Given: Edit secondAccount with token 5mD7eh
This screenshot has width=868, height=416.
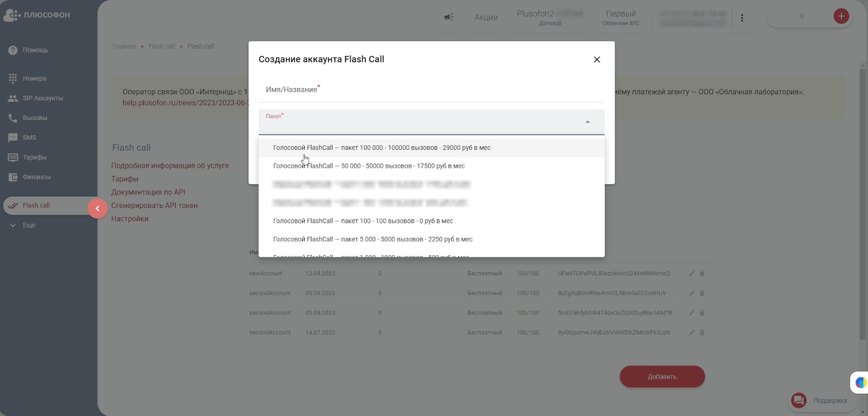Looking at the screenshot, I should [x=692, y=313].
